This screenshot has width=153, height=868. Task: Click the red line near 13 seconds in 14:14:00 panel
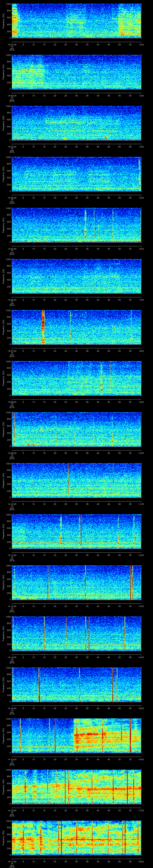39,684
